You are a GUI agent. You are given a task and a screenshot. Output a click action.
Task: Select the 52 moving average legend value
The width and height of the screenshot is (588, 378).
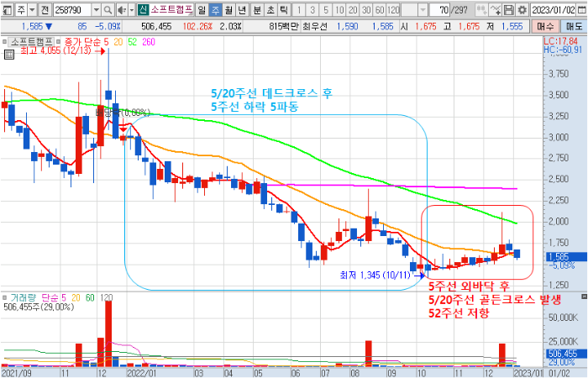point(133,42)
